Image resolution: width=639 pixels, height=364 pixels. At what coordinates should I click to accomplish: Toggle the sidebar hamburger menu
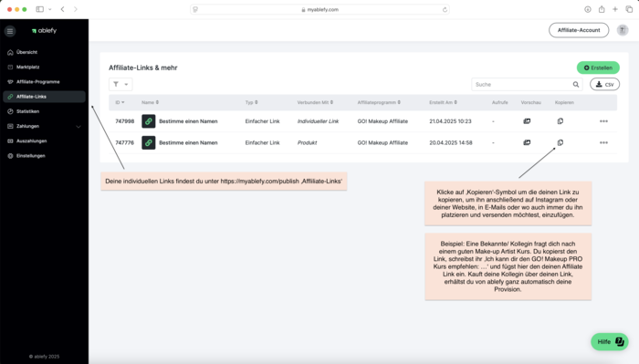tap(10, 31)
